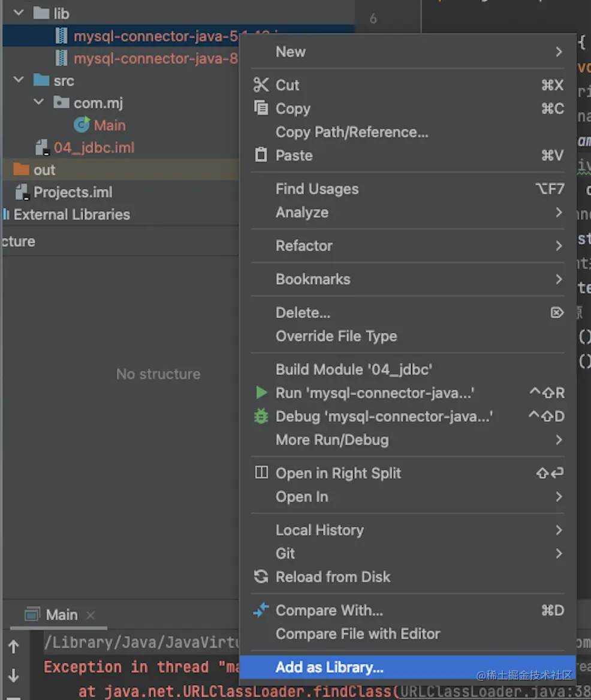Select Find Usages
The image size is (591, 700).
tap(317, 189)
